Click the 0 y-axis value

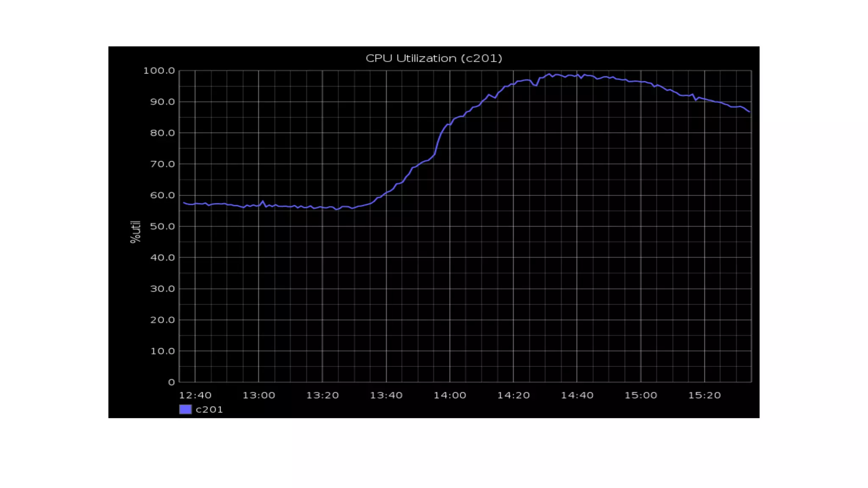pyautogui.click(x=171, y=382)
